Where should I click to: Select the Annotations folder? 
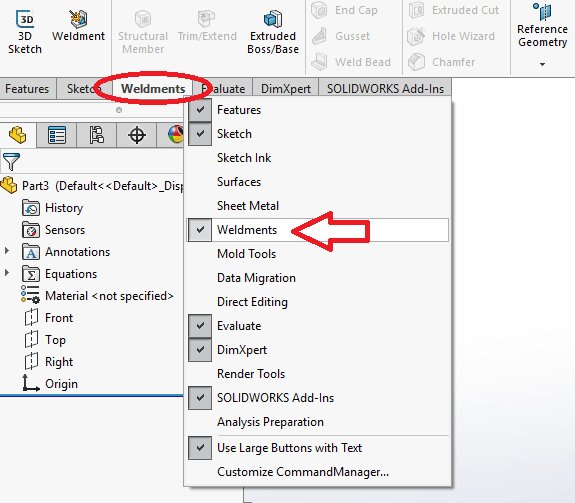coord(66,252)
